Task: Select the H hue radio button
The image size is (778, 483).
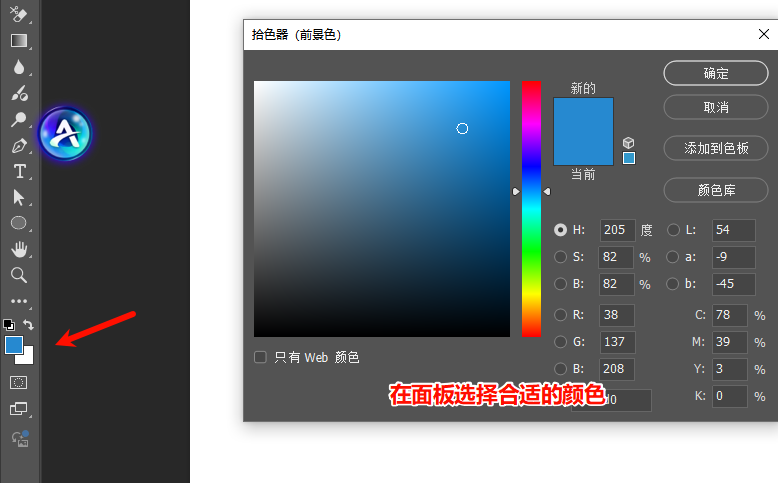Action: [561, 230]
